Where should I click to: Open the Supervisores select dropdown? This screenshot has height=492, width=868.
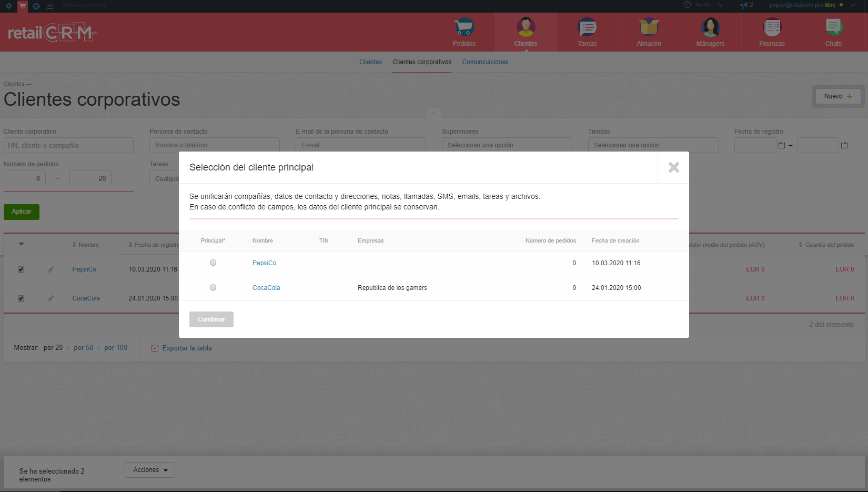pos(507,145)
